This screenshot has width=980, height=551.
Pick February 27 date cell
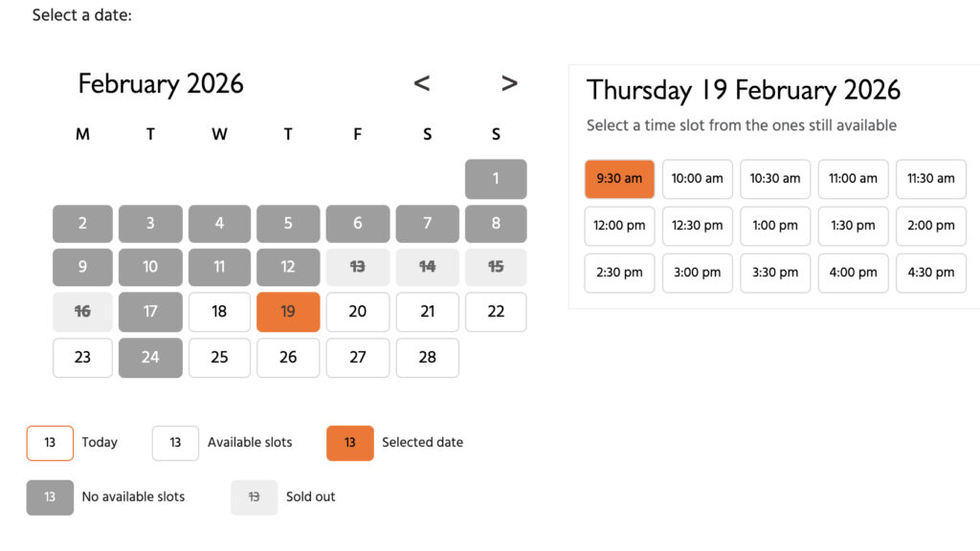click(358, 358)
